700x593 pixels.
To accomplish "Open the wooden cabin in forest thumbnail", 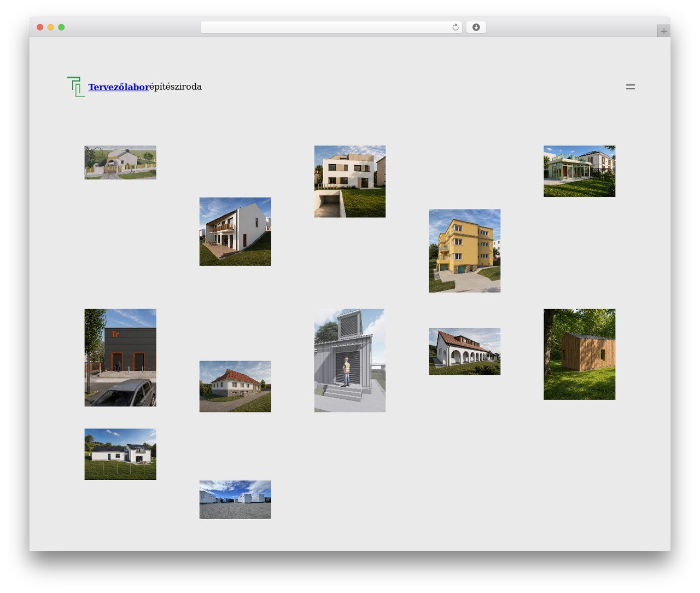I will [x=579, y=354].
